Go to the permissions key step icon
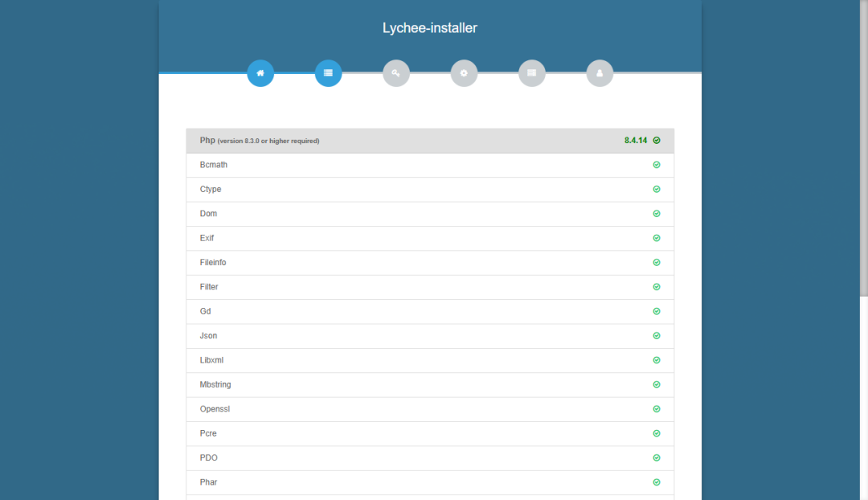The height and width of the screenshot is (500, 868). [x=396, y=73]
